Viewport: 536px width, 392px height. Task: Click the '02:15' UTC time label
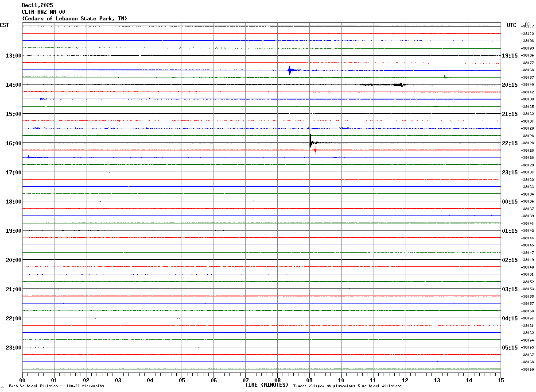(x=510, y=260)
